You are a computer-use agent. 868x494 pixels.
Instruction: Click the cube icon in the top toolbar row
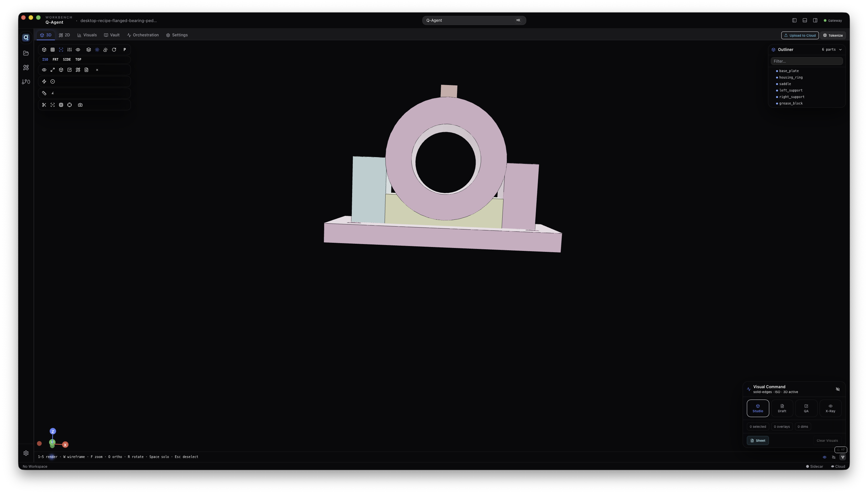[x=44, y=50]
